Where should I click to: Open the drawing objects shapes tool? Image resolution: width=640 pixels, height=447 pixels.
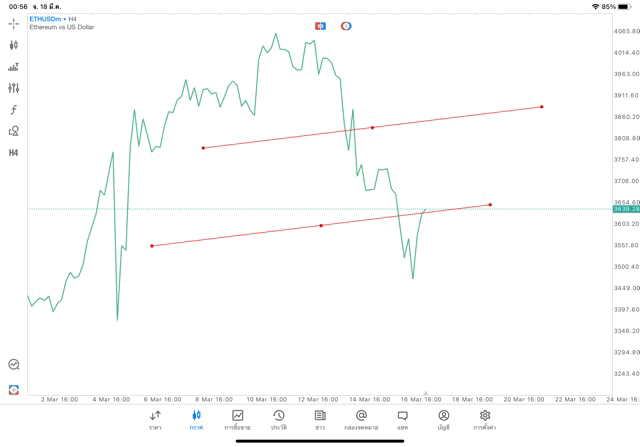click(x=14, y=131)
